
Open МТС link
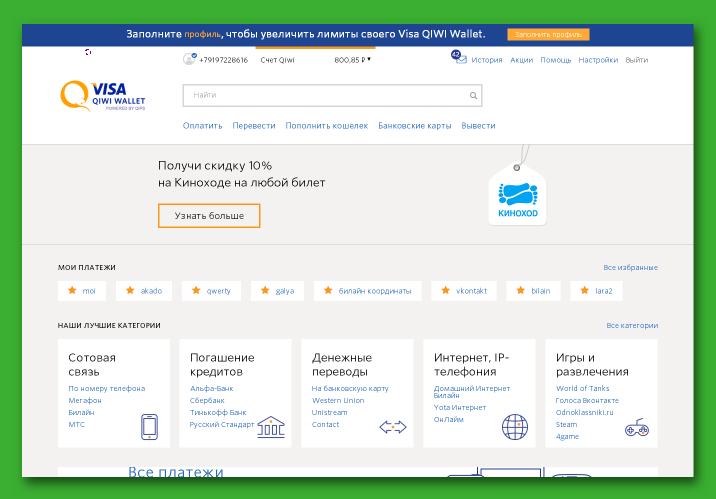click(x=76, y=425)
